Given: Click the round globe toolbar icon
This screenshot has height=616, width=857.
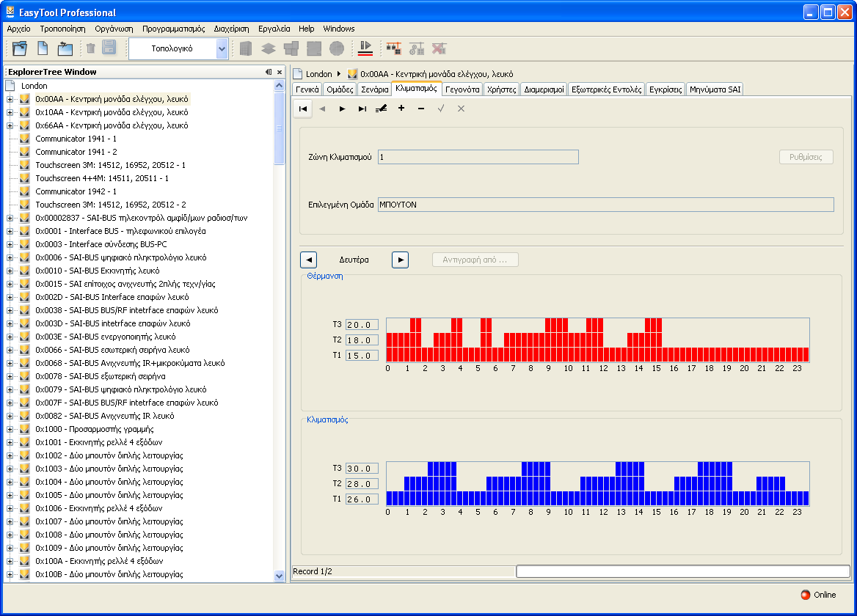Looking at the screenshot, I should pyautogui.click(x=337, y=48).
